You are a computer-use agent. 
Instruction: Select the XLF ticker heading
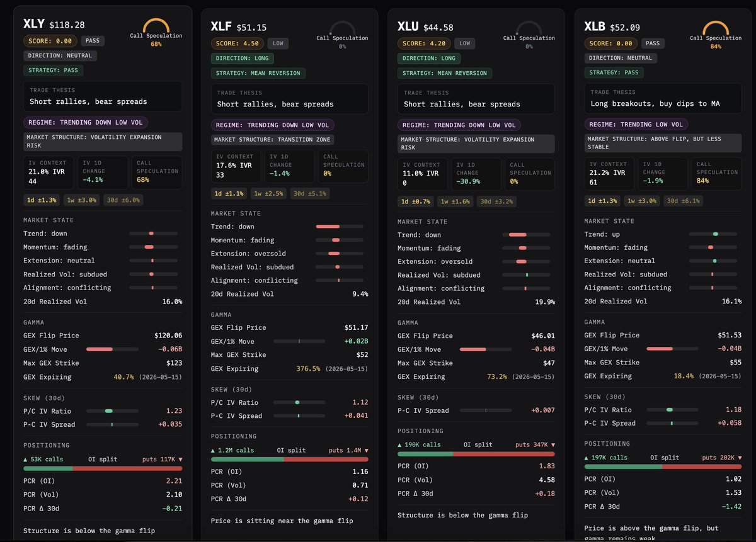[221, 26]
